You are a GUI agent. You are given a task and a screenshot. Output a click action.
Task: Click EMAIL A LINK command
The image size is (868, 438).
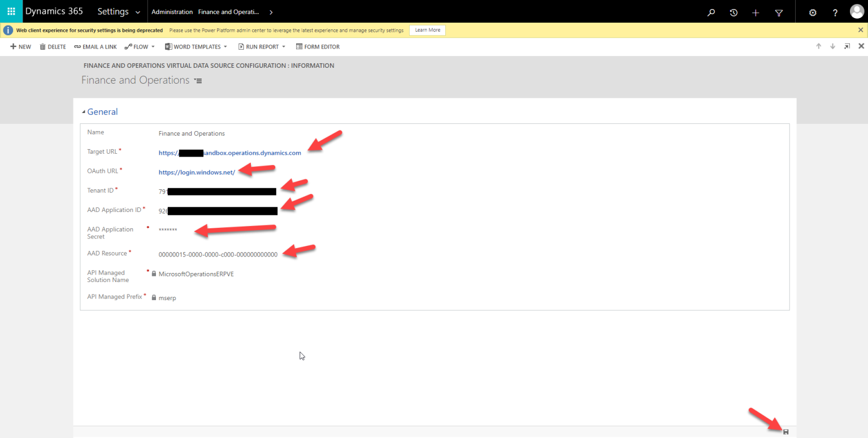click(95, 47)
